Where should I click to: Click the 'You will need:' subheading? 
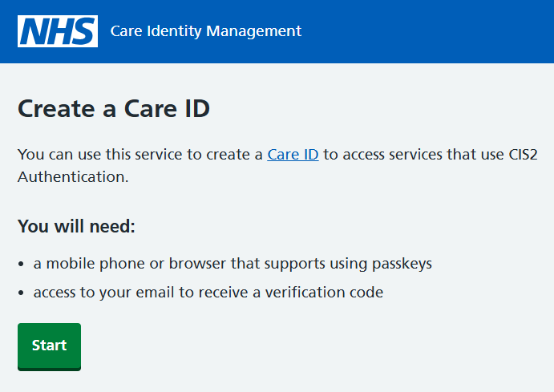pyautogui.click(x=76, y=226)
